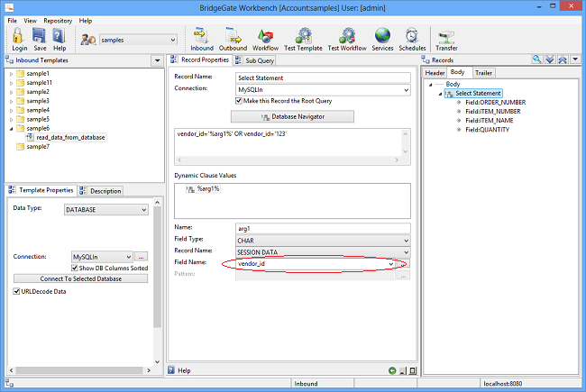Click the Template Properties horizontal scrollbar
The image size is (586, 392).
(80, 370)
